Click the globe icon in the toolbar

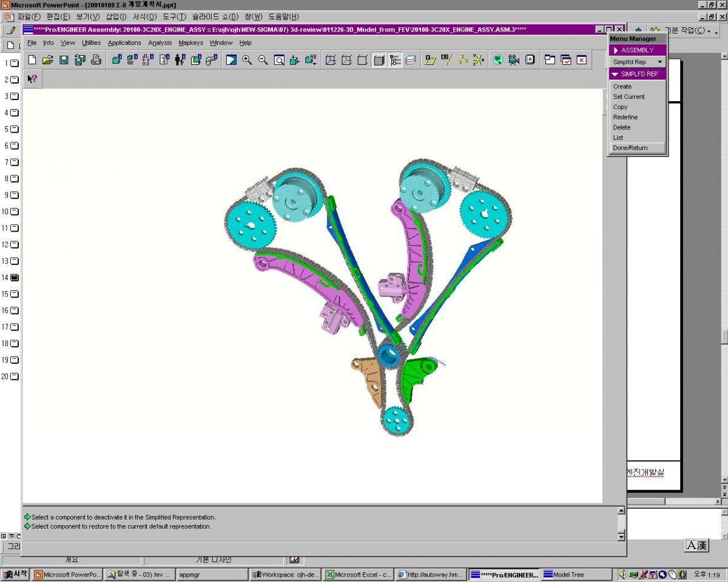pyautogui.click(x=498, y=59)
